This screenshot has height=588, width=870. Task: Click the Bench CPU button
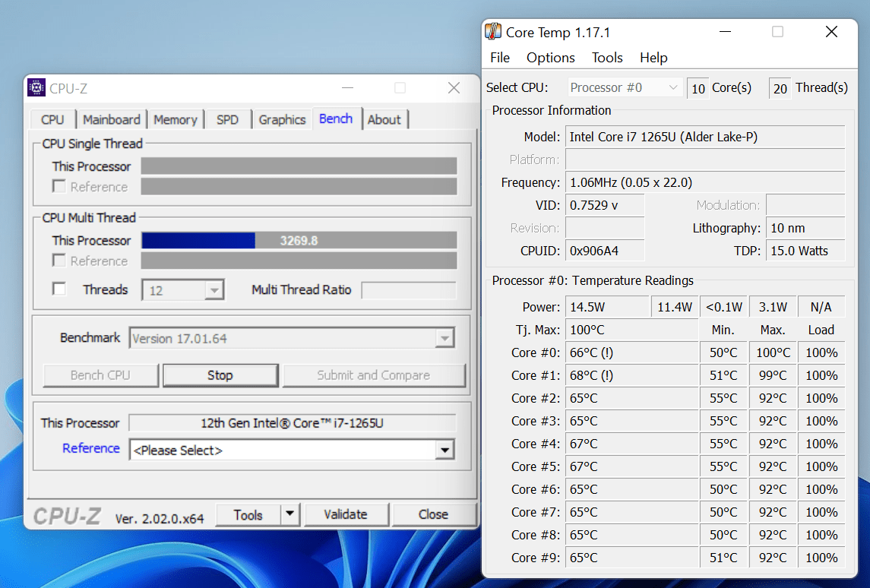(100, 375)
